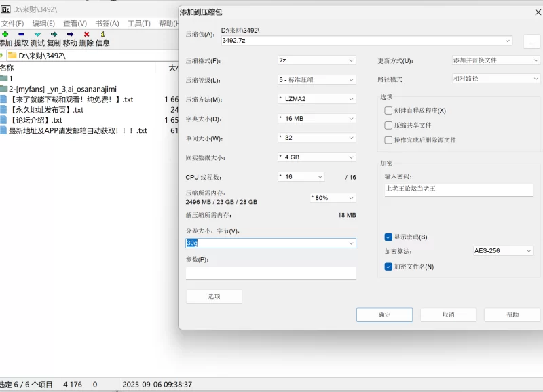This screenshot has width=543, height=392.
Task: Click the green Add (添加) toolbar icon
Action: click(5, 35)
